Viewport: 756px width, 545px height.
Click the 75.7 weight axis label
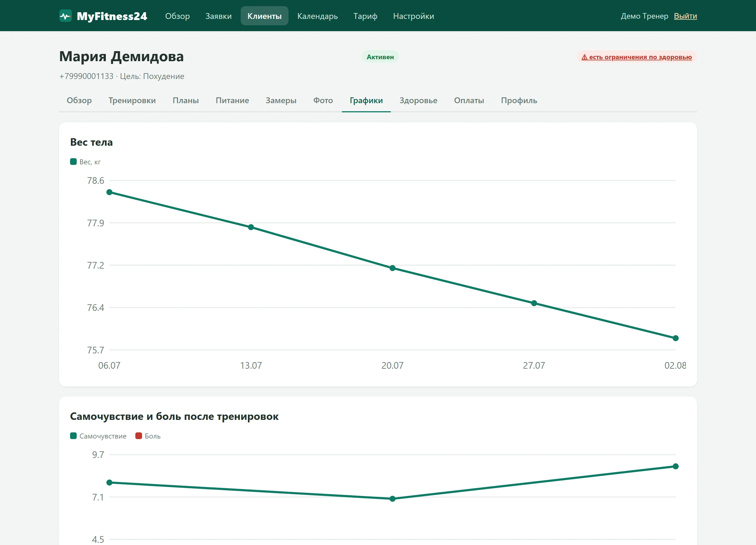click(96, 350)
